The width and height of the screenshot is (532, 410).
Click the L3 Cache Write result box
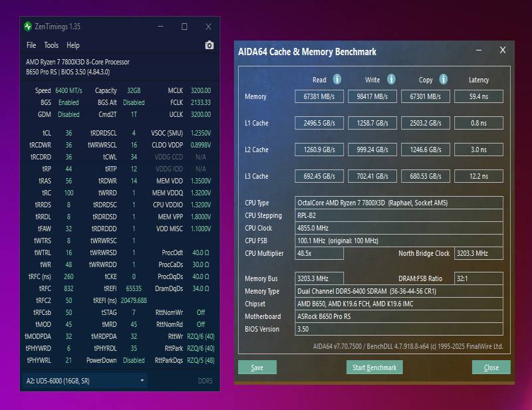(x=372, y=176)
